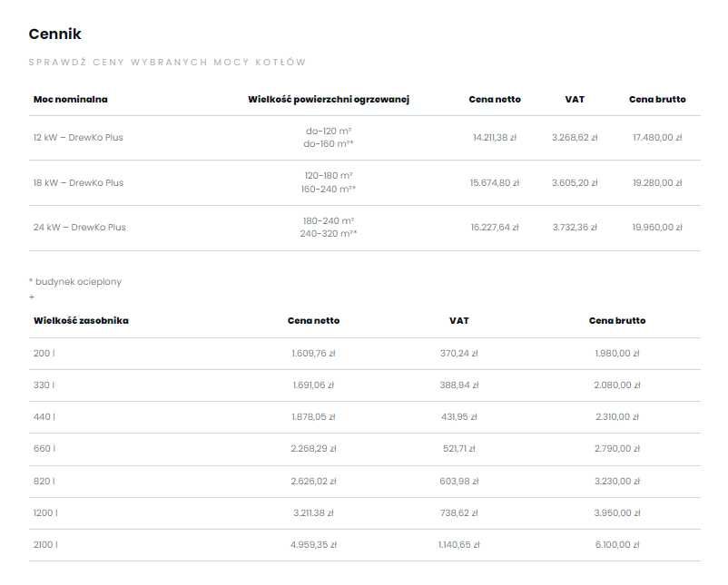728x585 pixels.
Task: Select the 24 kW – DrewKo Plus row label
Action: [x=80, y=228]
